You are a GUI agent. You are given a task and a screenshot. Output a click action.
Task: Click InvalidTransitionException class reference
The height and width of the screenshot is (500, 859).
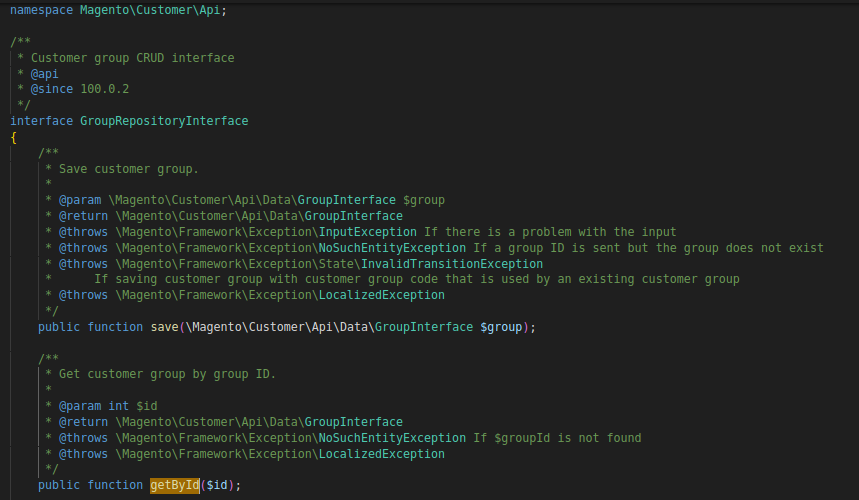pyautogui.click(x=452, y=264)
